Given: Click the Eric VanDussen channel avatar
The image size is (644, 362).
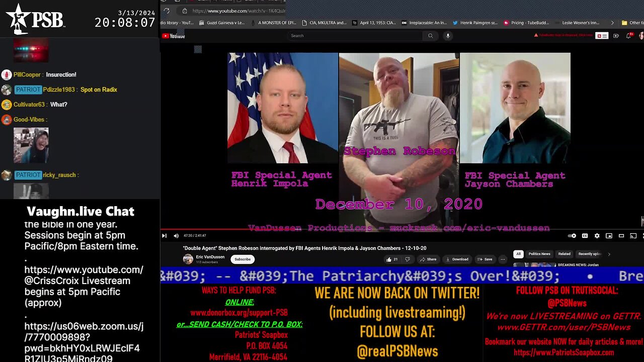Looking at the screenshot, I should click(188, 259).
